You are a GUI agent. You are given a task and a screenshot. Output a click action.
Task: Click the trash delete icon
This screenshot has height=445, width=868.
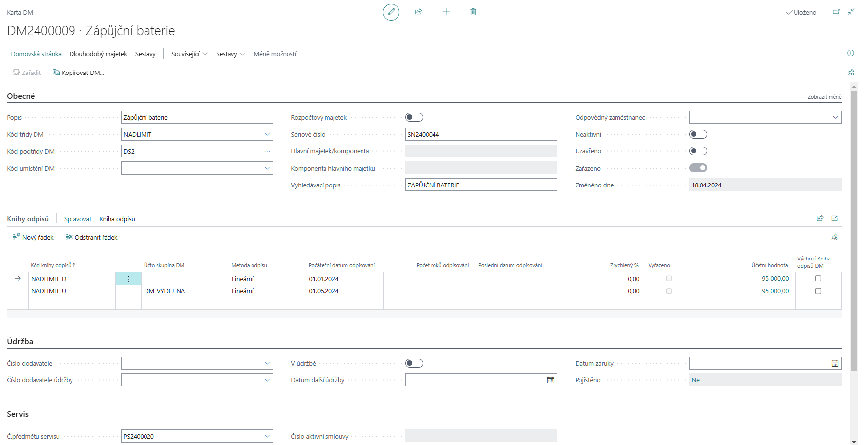(473, 12)
